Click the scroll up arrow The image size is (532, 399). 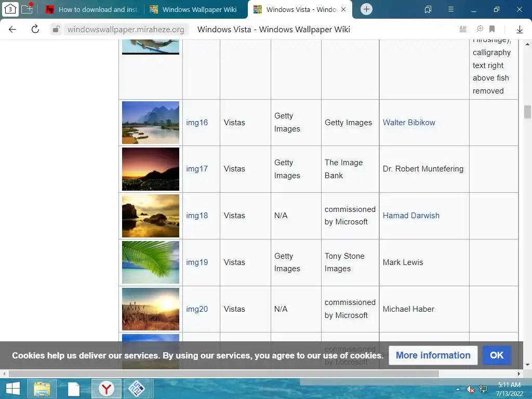point(527,44)
